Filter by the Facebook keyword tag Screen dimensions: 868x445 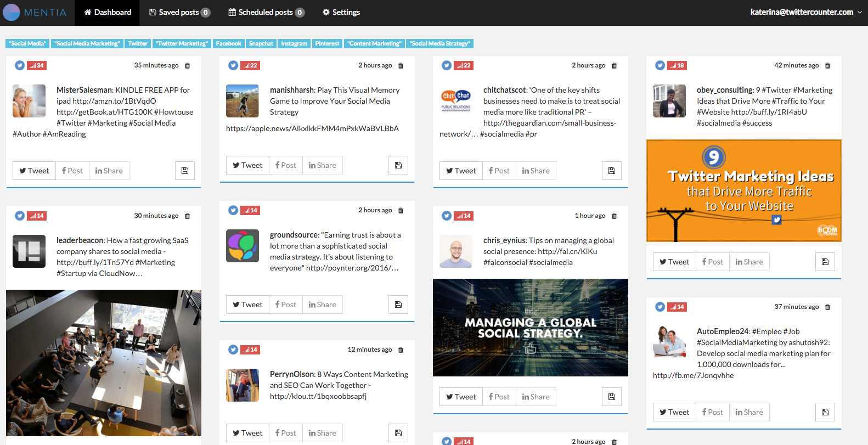click(x=228, y=43)
